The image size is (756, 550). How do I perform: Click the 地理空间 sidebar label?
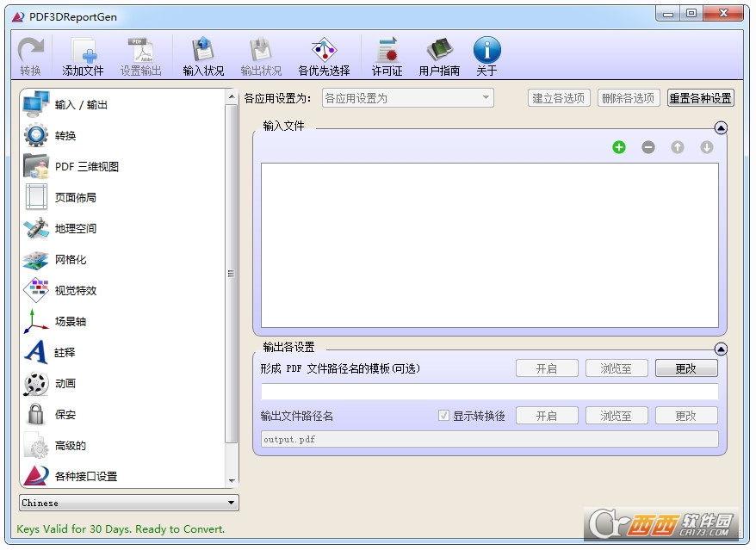(76, 228)
